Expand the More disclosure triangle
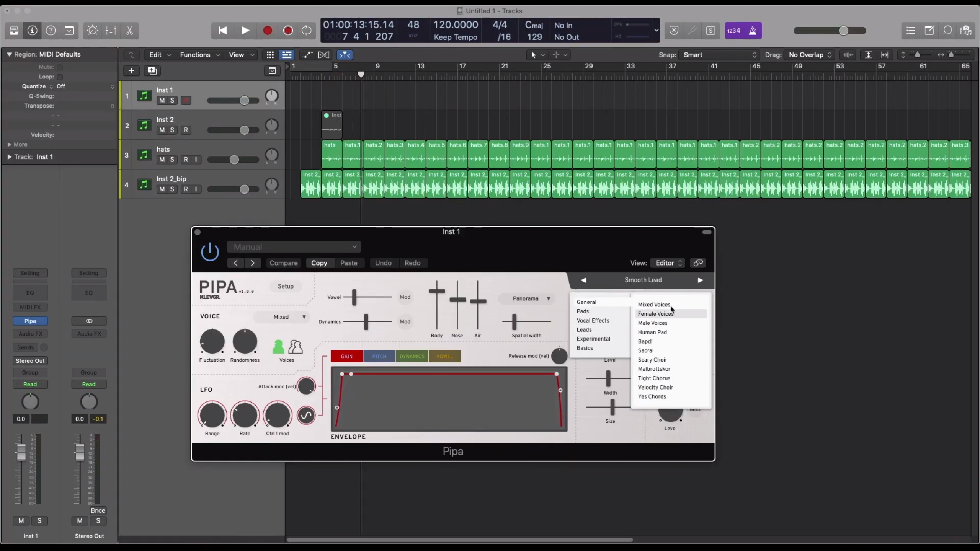 point(9,144)
